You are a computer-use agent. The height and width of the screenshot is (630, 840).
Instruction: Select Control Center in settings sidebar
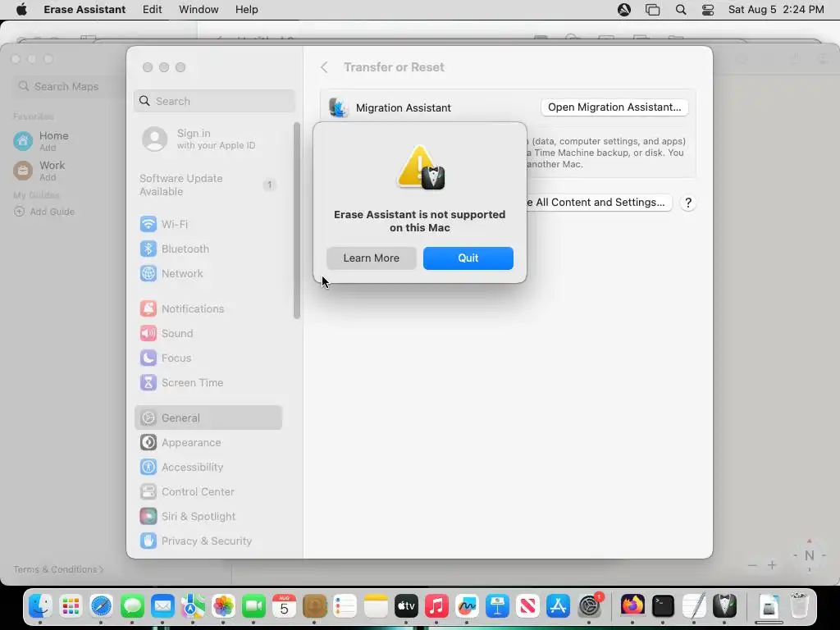(x=208, y=492)
